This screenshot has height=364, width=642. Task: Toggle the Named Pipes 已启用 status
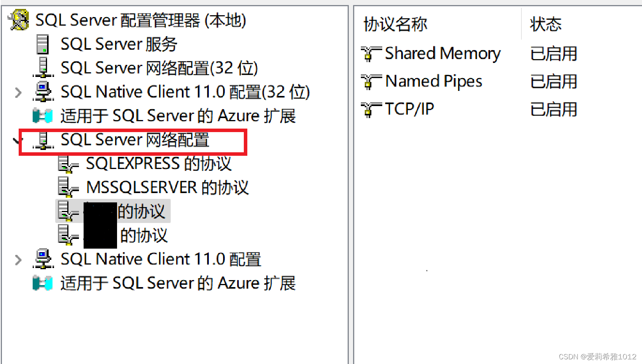[x=553, y=82]
